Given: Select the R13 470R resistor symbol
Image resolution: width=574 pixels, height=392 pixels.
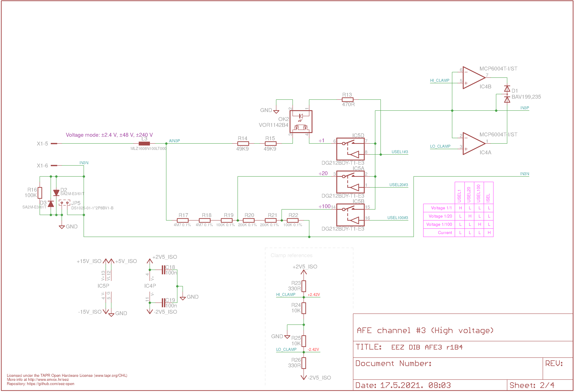Looking at the screenshot, I should [x=347, y=100].
